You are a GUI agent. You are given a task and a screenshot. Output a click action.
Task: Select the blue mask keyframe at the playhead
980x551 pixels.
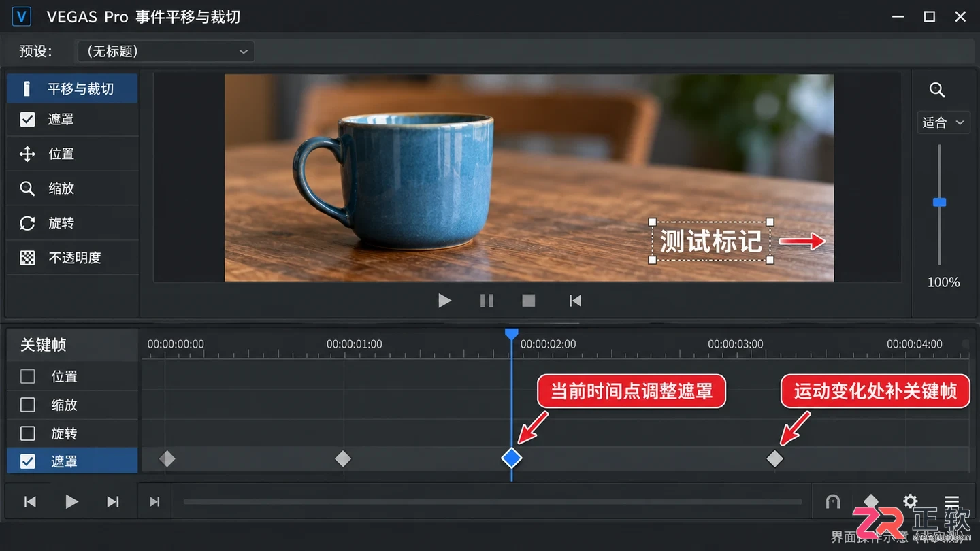(512, 458)
